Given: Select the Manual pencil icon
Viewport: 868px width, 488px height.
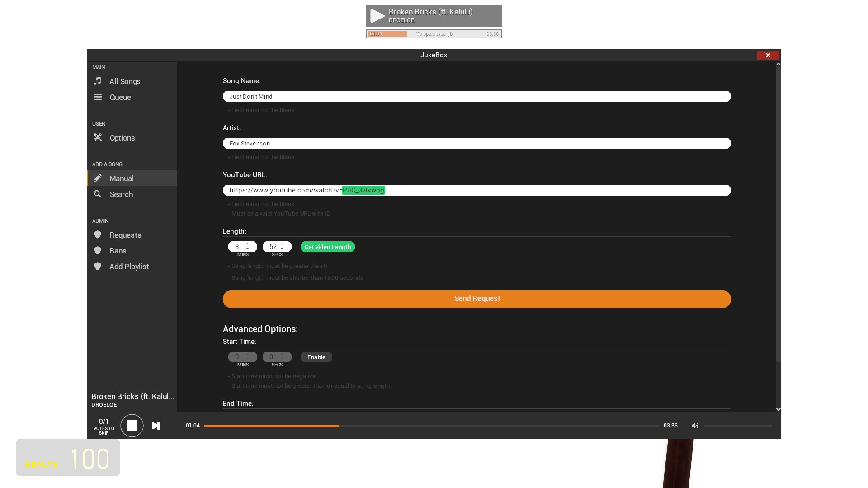Looking at the screenshot, I should tap(98, 178).
